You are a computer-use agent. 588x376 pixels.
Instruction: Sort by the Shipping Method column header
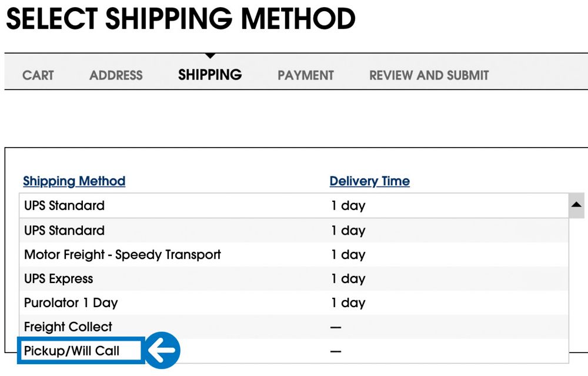point(73,181)
